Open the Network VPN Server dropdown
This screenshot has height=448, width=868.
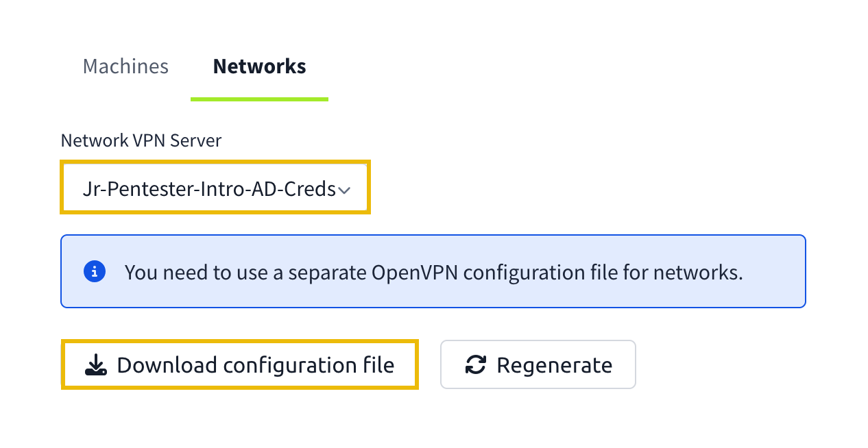216,187
